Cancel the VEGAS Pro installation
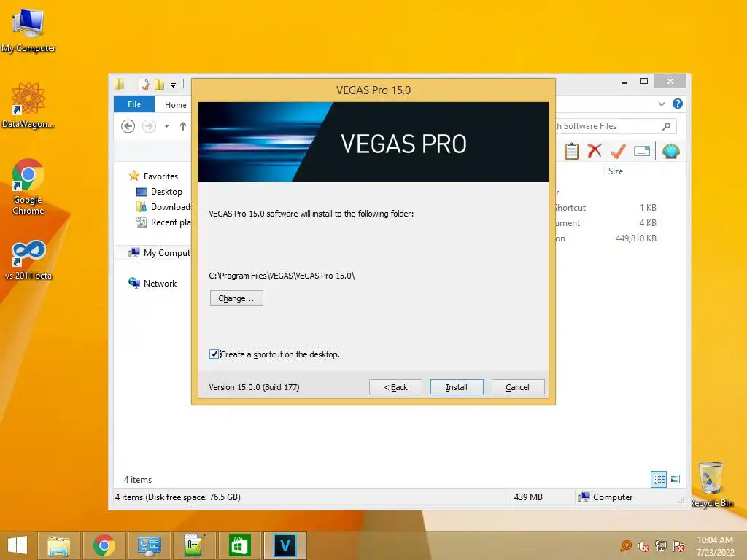The image size is (747, 560). (517, 387)
